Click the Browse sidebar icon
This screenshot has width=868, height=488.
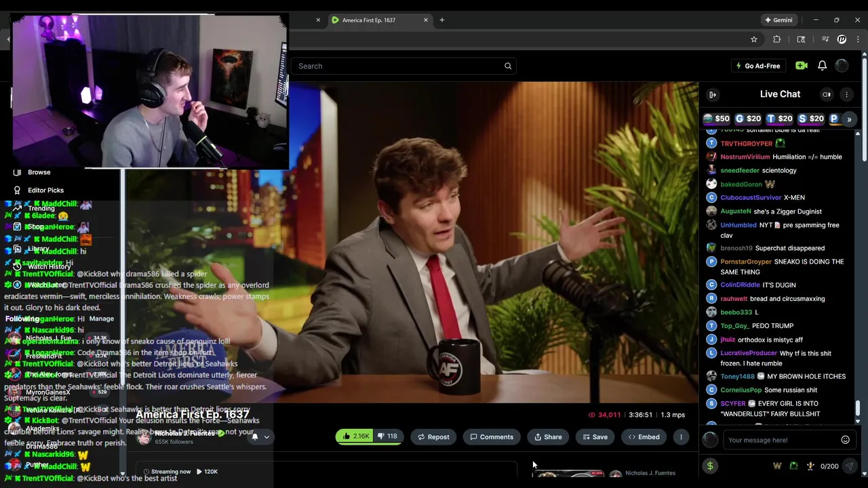(17, 172)
